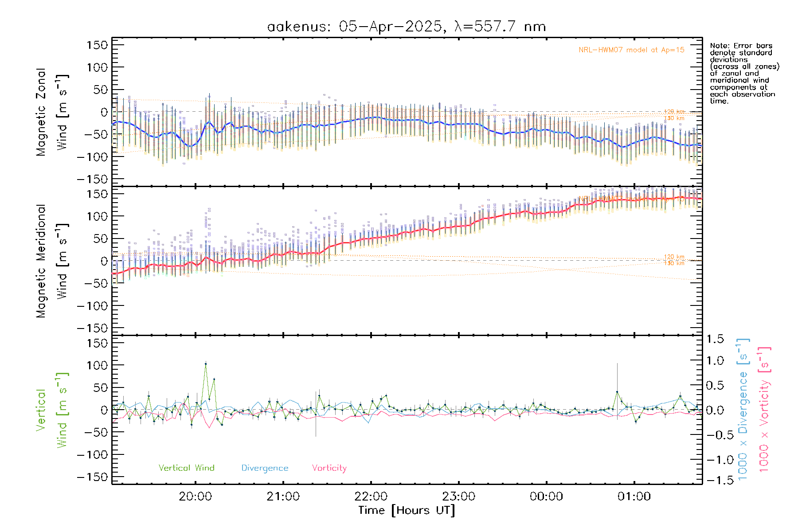Select the 01:00 time axis tick label
The height and width of the screenshot is (532, 798).
point(634,496)
